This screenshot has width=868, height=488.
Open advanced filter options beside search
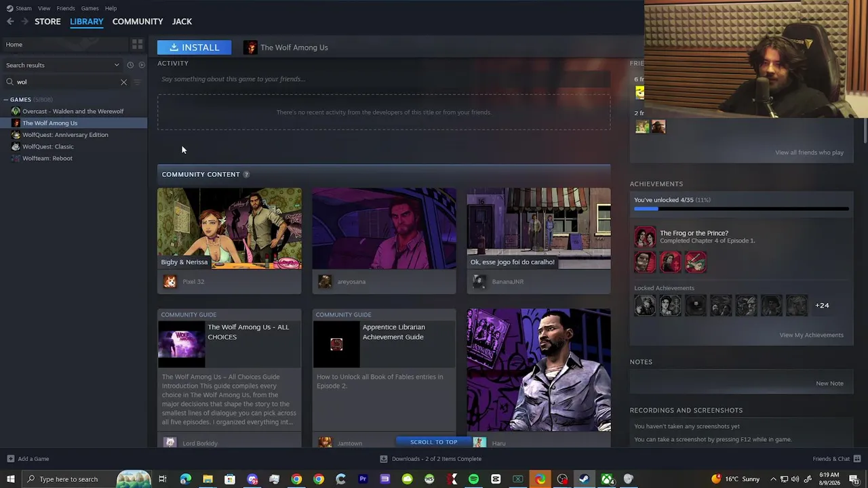point(137,82)
